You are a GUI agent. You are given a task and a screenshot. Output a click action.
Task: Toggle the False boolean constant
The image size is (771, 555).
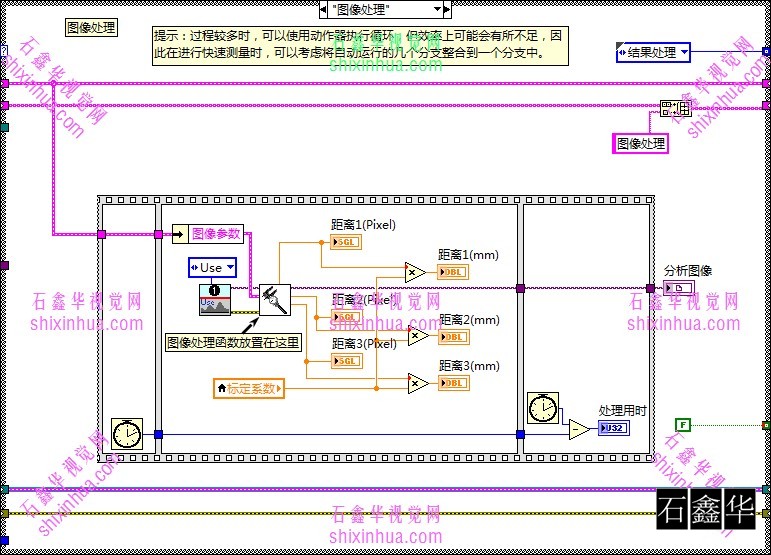(683, 425)
